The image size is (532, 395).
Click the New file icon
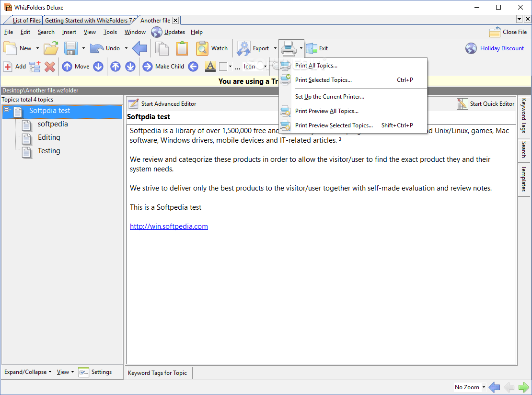[x=10, y=48]
